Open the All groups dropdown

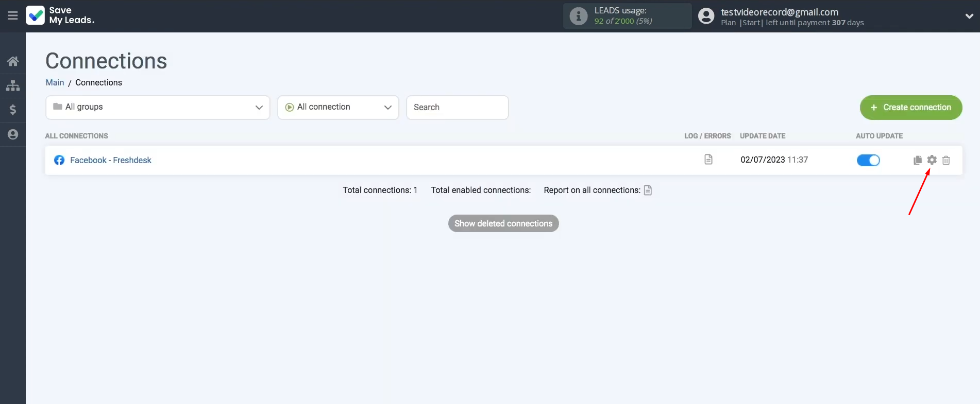coord(158,107)
